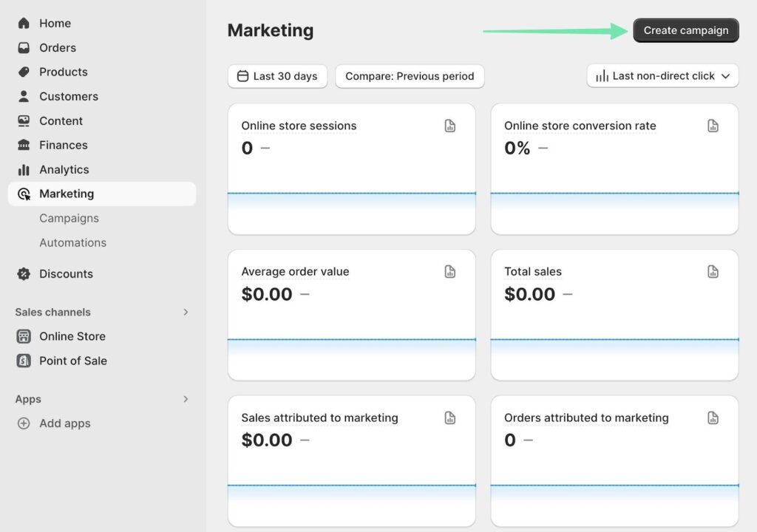757x532 pixels.
Task: Click Compare: Previous period button
Action: 410,76
